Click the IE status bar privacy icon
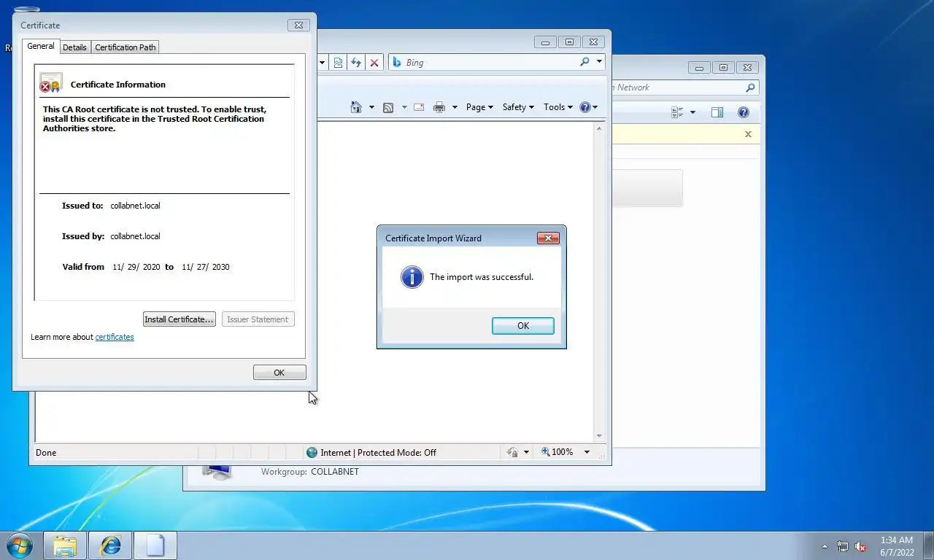934x560 pixels. click(x=513, y=452)
